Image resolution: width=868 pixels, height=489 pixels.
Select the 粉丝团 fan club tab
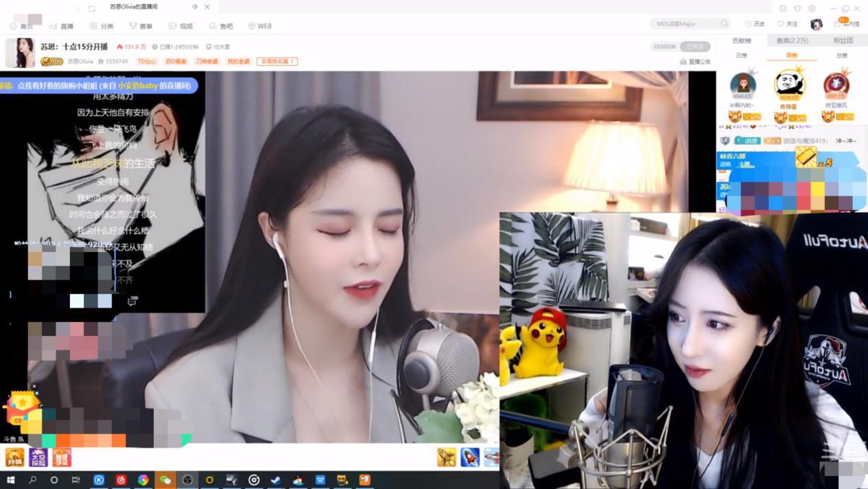843,41
